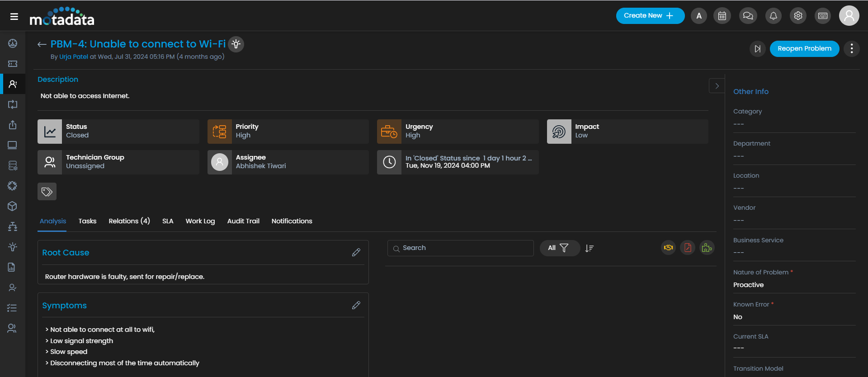Open the Notifications tab
This screenshot has height=377, width=868.
click(x=292, y=221)
